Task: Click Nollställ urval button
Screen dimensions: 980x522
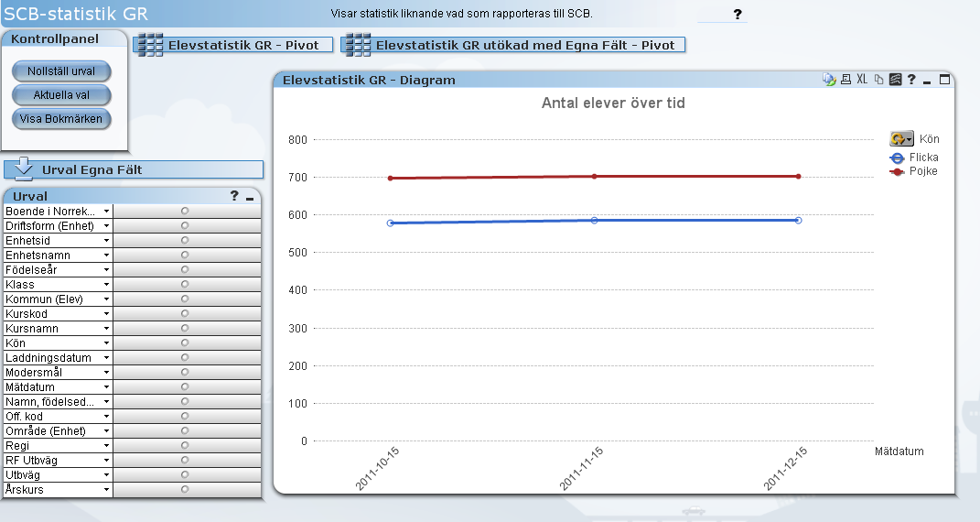Action: coord(61,71)
